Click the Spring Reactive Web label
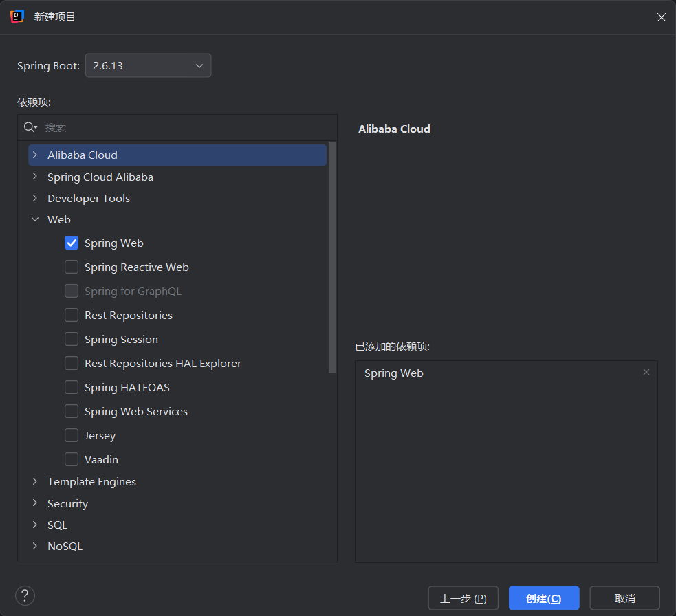Screen dimensions: 676x616 137,267
